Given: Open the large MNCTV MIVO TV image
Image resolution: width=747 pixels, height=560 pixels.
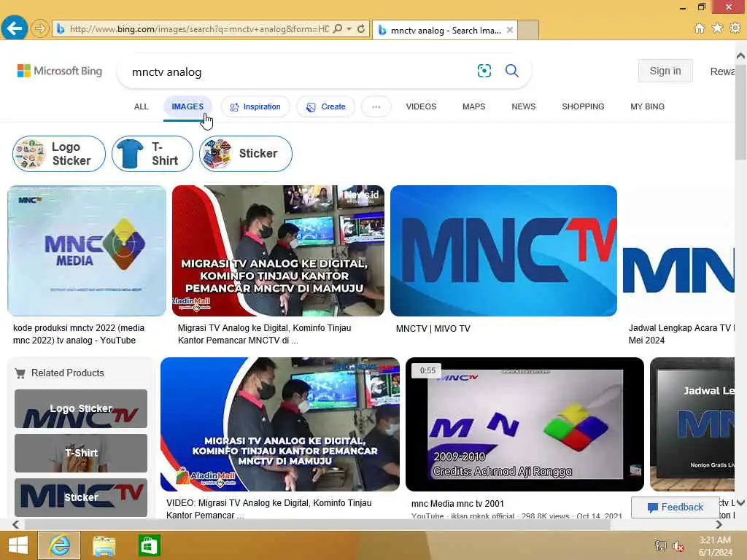Looking at the screenshot, I should point(503,251).
